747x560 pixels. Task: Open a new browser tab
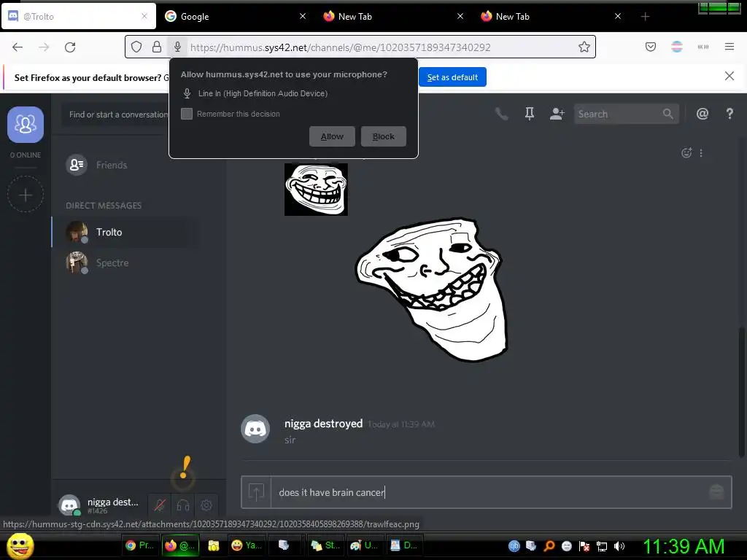click(x=645, y=16)
